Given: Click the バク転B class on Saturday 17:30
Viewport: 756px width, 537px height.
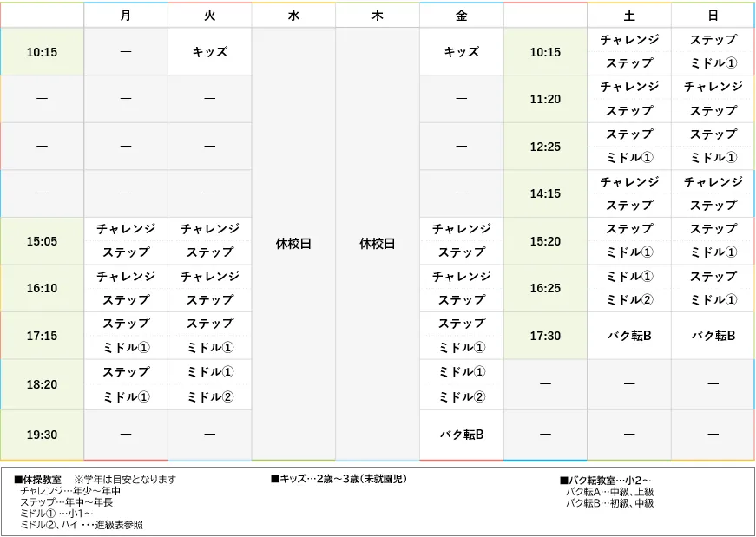Looking at the screenshot, I should tap(628, 336).
